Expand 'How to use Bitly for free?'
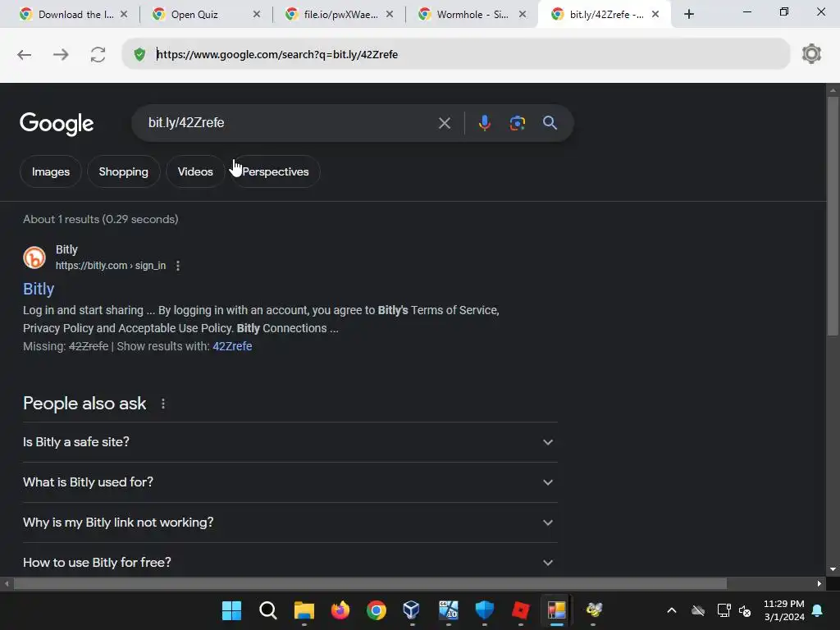 290,561
